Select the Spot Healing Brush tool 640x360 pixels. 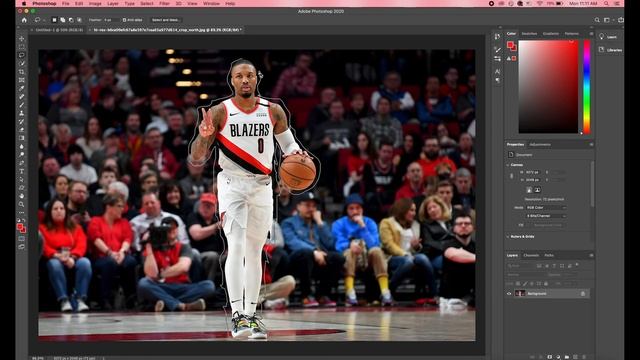click(x=22, y=97)
